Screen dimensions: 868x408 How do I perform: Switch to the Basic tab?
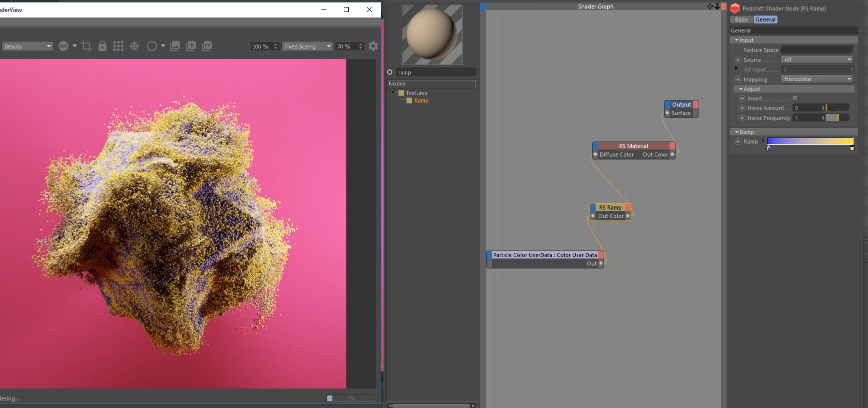pos(742,19)
